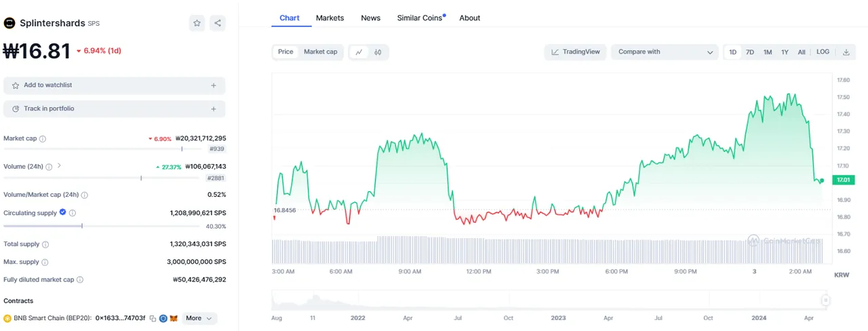Expand the Volume (24h) chevron arrow

click(x=59, y=165)
